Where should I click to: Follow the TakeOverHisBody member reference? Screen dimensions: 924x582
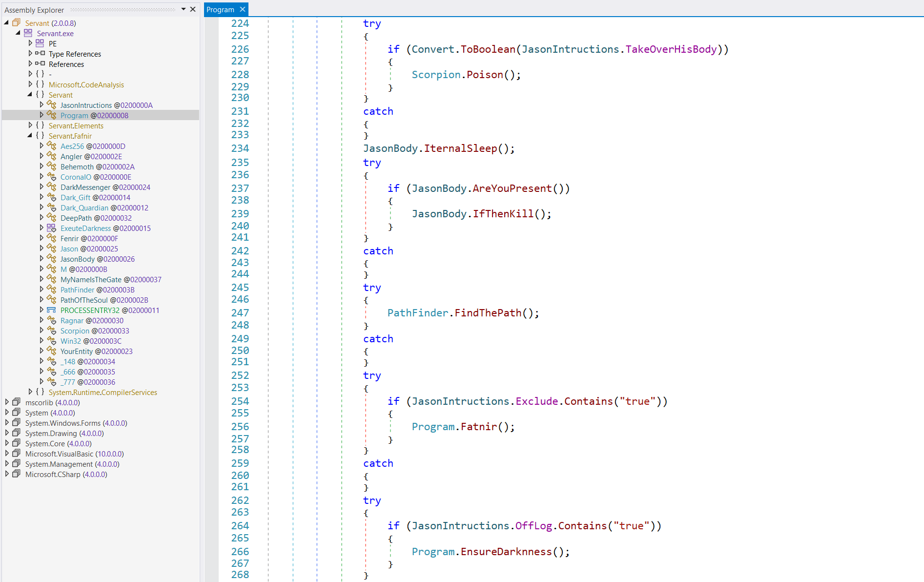click(671, 49)
